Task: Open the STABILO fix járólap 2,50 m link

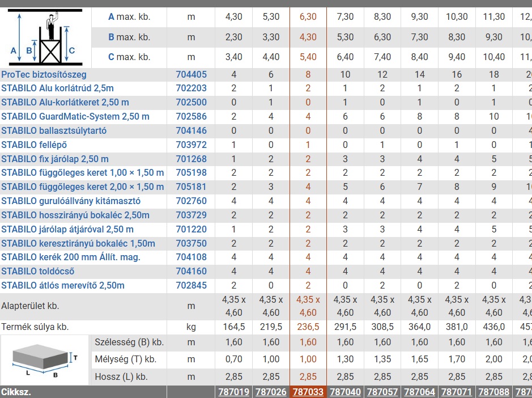Action: pyautogui.click(x=55, y=159)
